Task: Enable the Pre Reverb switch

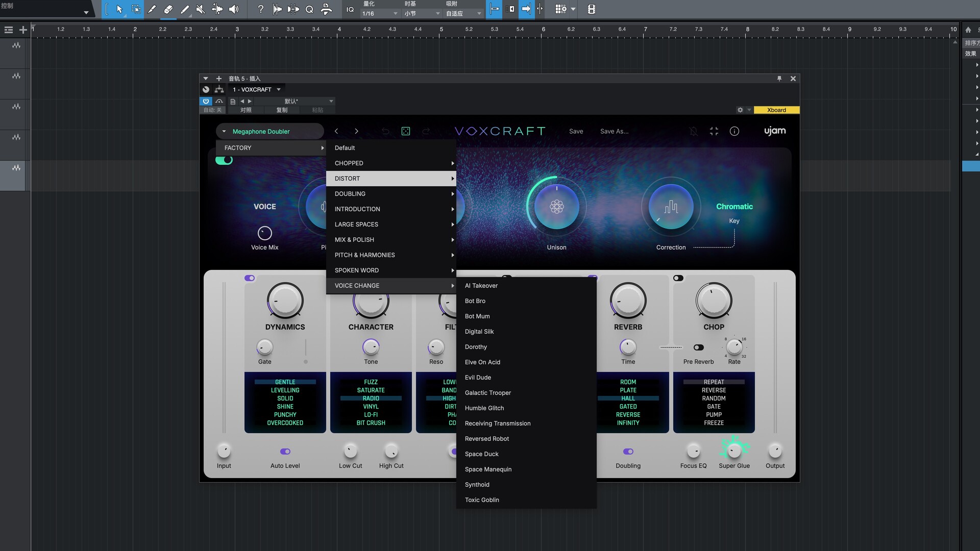Action: point(698,347)
